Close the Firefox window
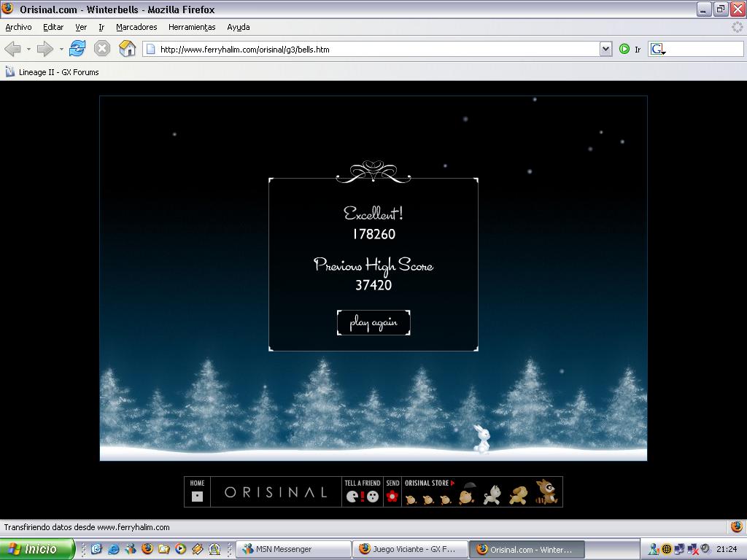747x560 pixels. (738, 9)
